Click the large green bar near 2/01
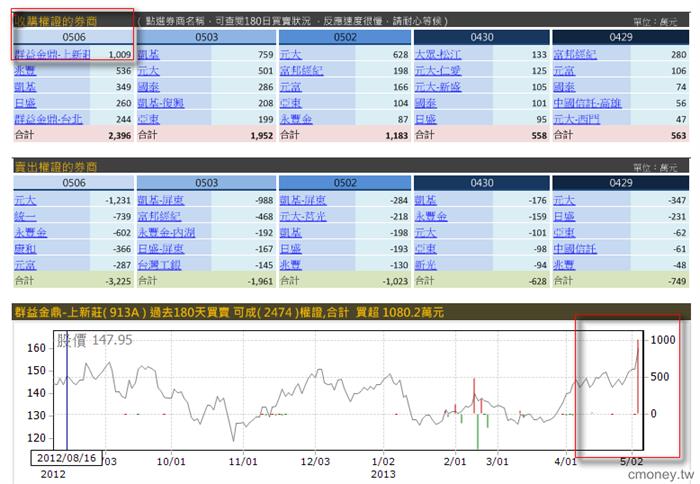700x484 pixels. point(477,432)
